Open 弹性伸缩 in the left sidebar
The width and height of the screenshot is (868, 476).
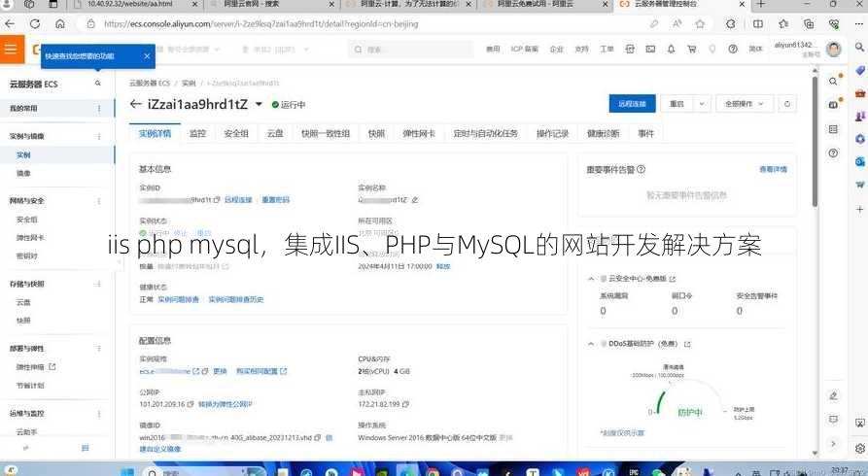coord(30,367)
